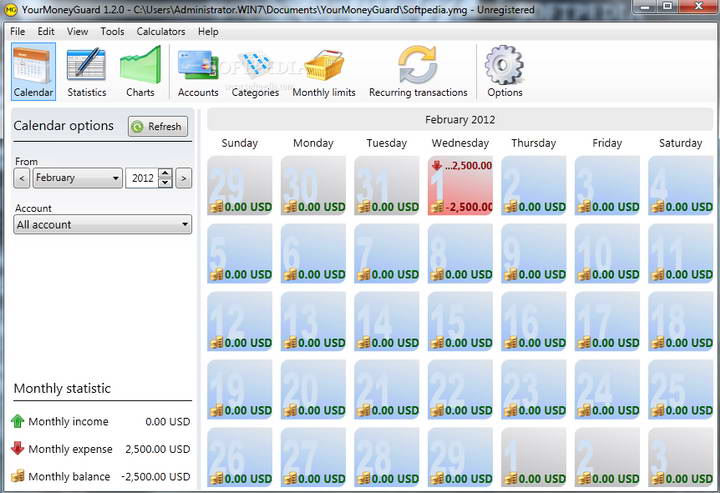The image size is (720, 493).
Task: Click the Refresh button
Action: [158, 126]
